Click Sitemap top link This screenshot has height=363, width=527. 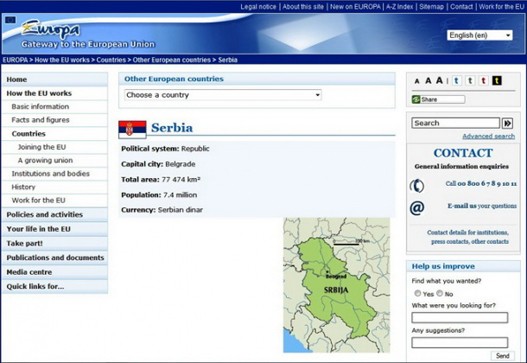[432, 7]
